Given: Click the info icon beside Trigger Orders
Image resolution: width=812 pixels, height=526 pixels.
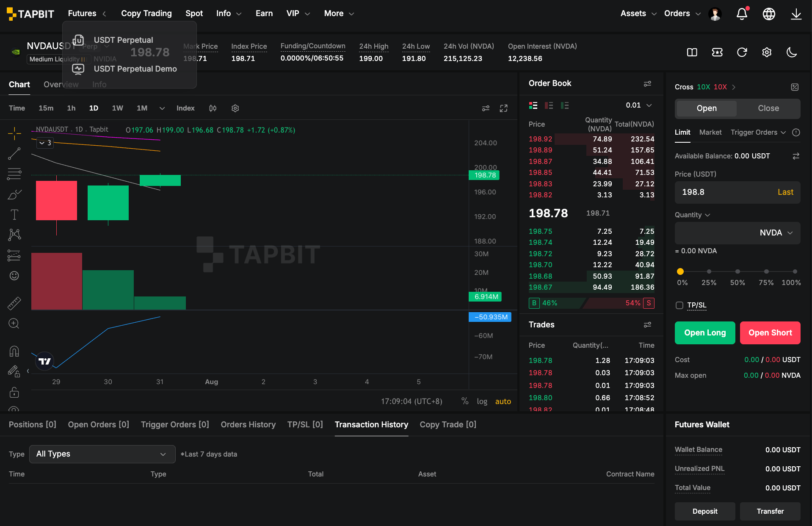Looking at the screenshot, I should [796, 133].
